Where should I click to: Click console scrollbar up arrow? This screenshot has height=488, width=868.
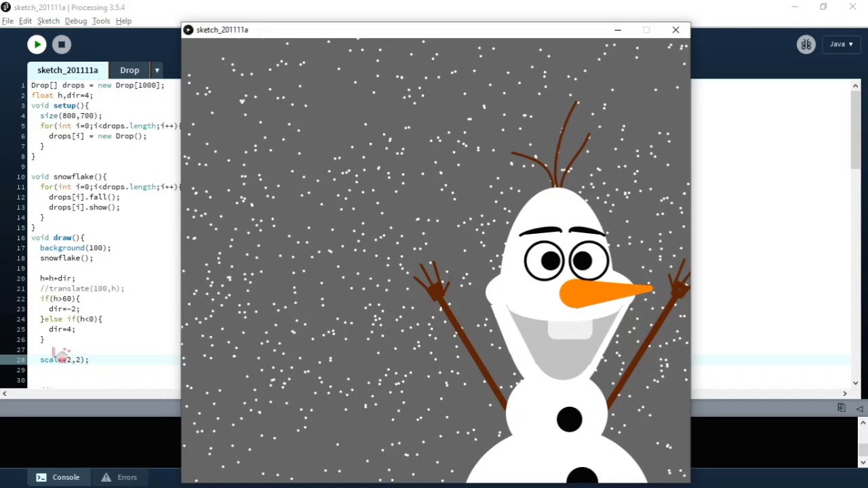(863, 423)
